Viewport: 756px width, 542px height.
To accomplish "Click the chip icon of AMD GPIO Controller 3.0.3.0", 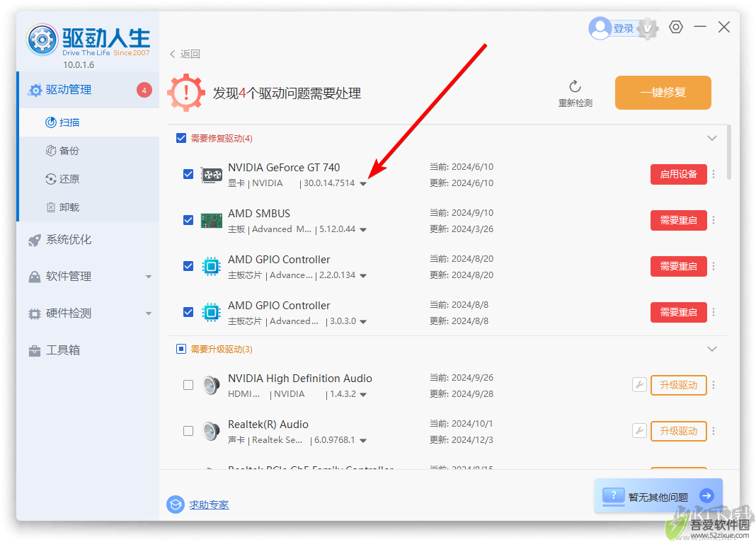I will tap(211, 313).
